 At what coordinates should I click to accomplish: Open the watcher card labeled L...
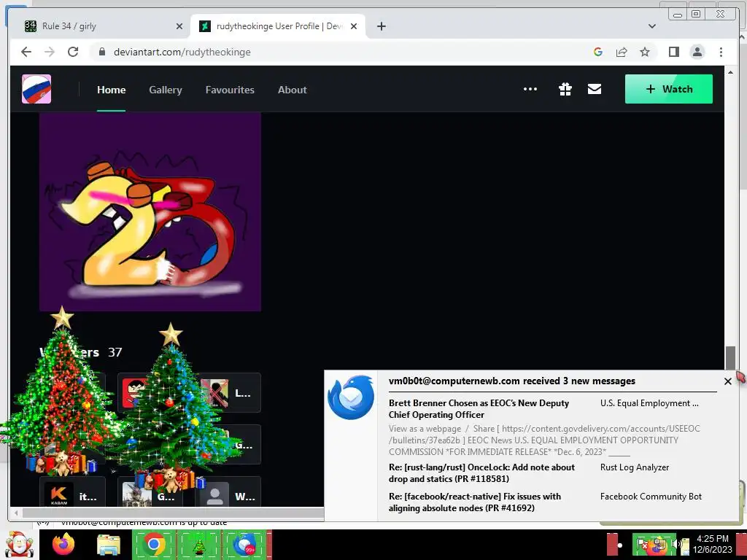tap(228, 393)
